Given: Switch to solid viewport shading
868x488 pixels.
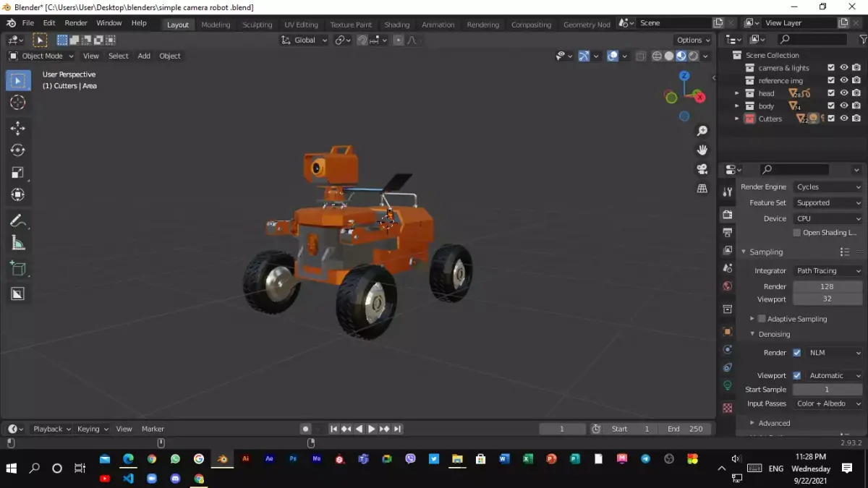Looking at the screenshot, I should (669, 56).
